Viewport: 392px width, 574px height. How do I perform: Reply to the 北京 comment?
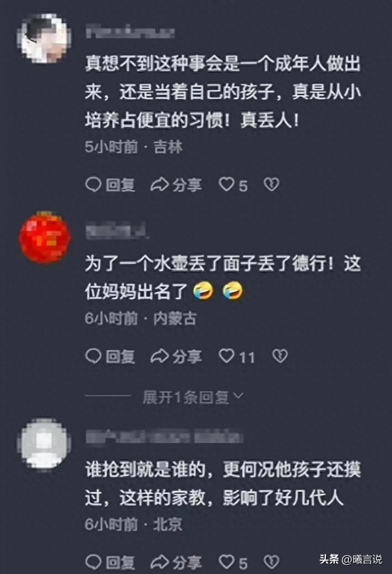[x=110, y=562]
